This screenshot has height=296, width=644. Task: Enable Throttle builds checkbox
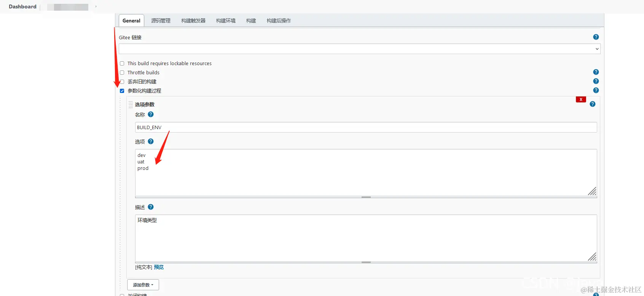click(122, 73)
